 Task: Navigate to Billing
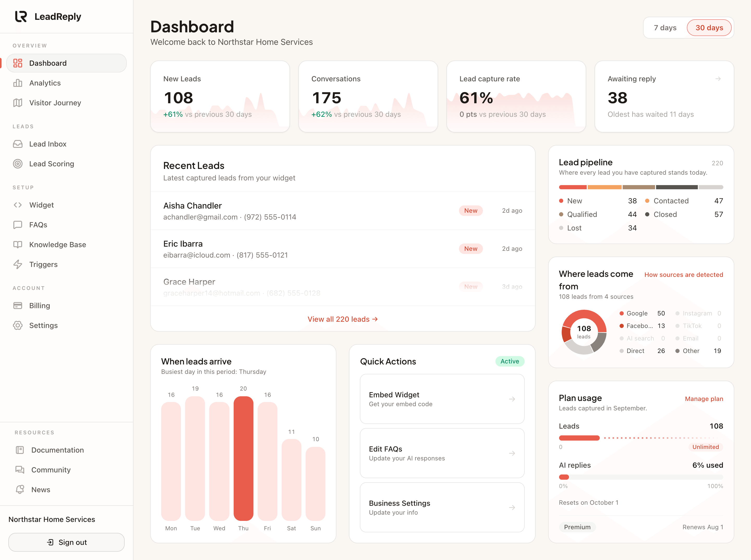[66, 306]
